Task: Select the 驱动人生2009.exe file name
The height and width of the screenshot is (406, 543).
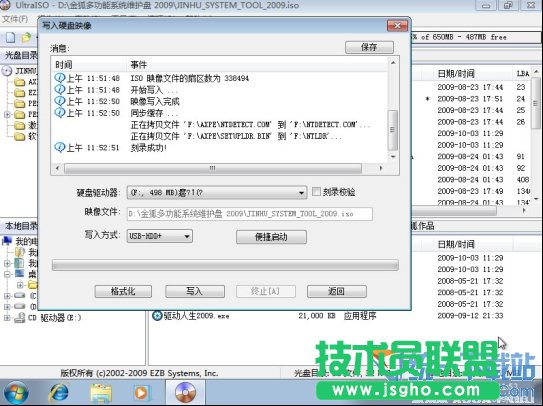Action: click(196, 316)
